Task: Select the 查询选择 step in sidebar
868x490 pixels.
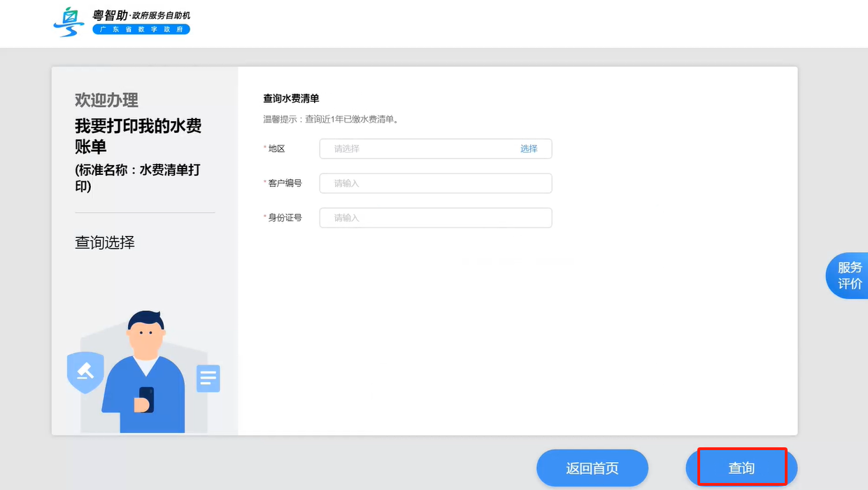Action: tap(104, 242)
